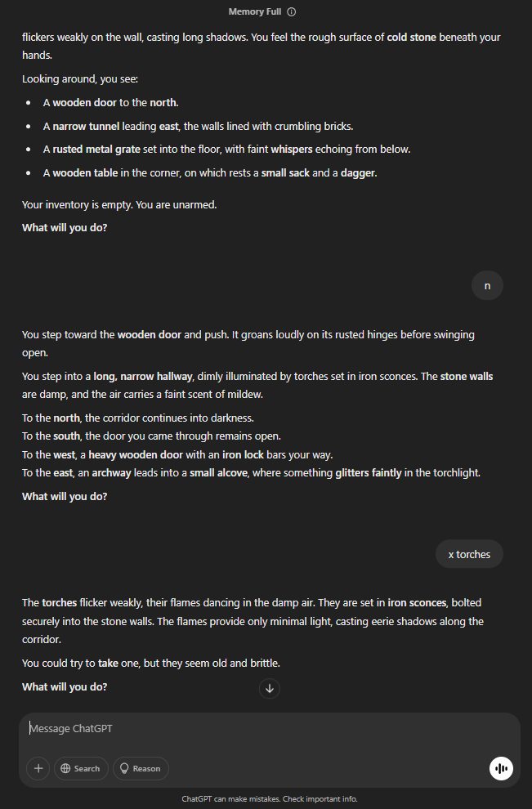Click the bold word "take"
532x809 pixels.
[x=109, y=663]
